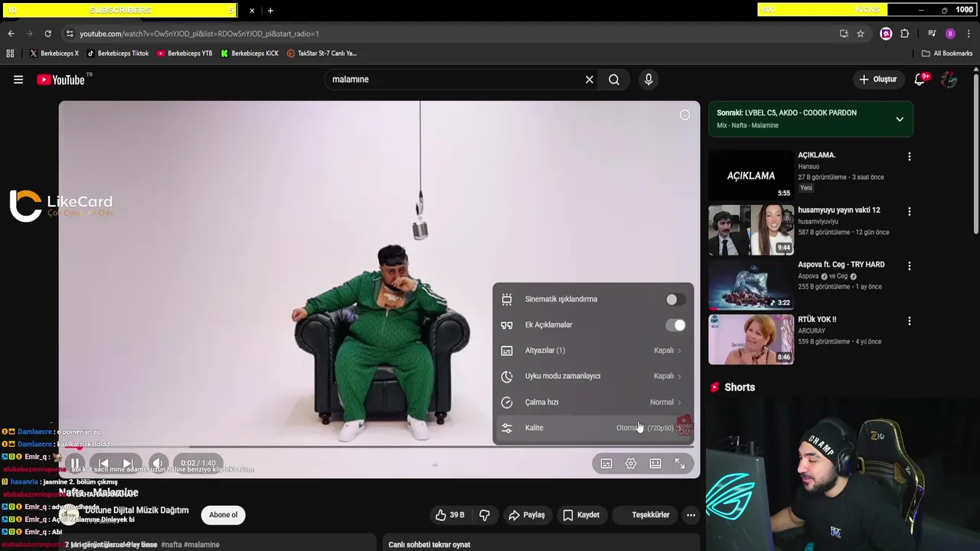This screenshot has width=980, height=551.
Task: Open the YouTube hamburger guide menu
Action: (18, 80)
